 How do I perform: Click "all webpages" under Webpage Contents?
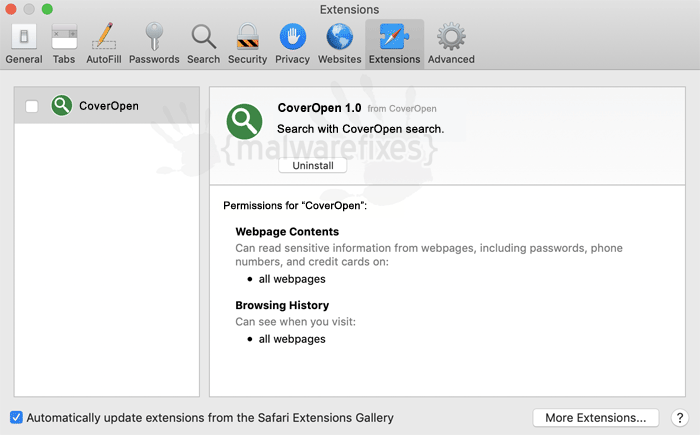292,279
